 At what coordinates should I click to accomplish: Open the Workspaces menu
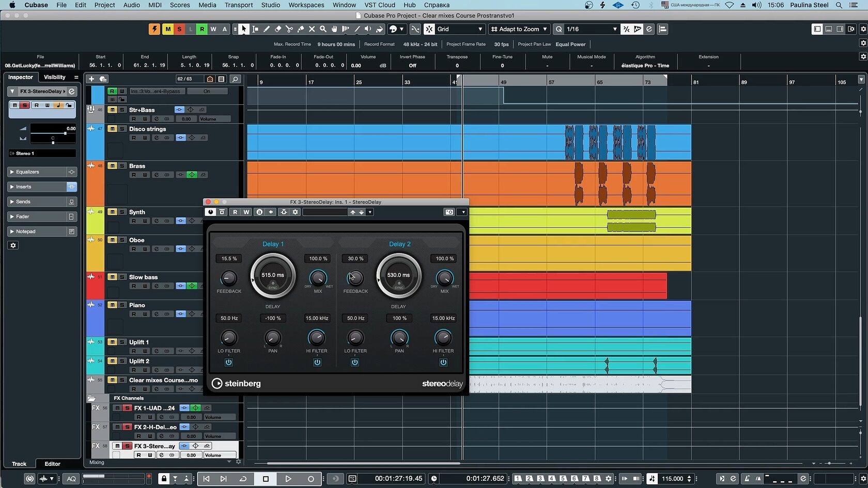306,5
